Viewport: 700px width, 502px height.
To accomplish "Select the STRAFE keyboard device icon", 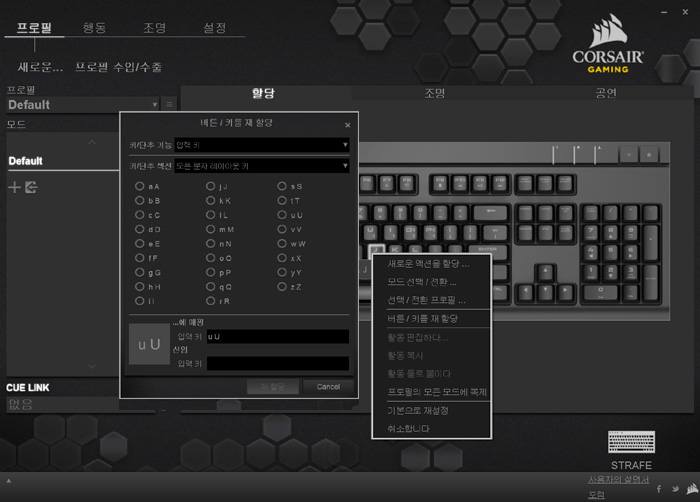I will [x=631, y=442].
